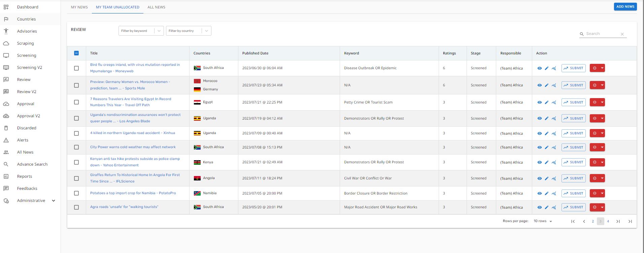Toggle the select-all checkbox in table header
This screenshot has height=253, width=644.
pos(76,53)
